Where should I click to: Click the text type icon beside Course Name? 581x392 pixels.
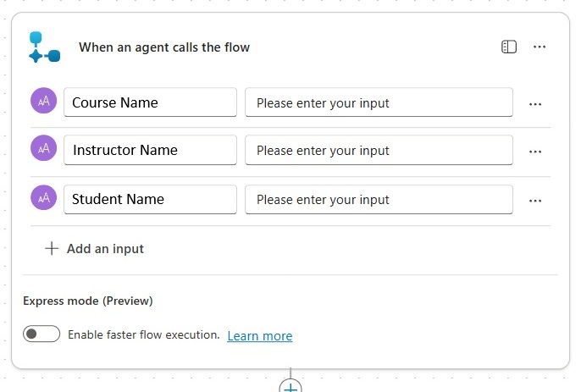coord(43,102)
